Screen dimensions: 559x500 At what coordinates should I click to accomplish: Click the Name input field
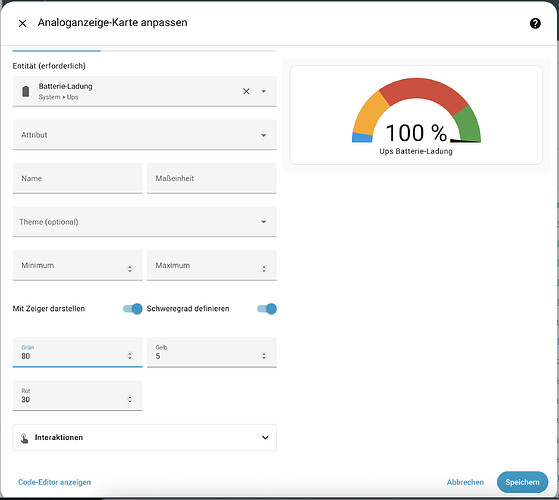[78, 179]
